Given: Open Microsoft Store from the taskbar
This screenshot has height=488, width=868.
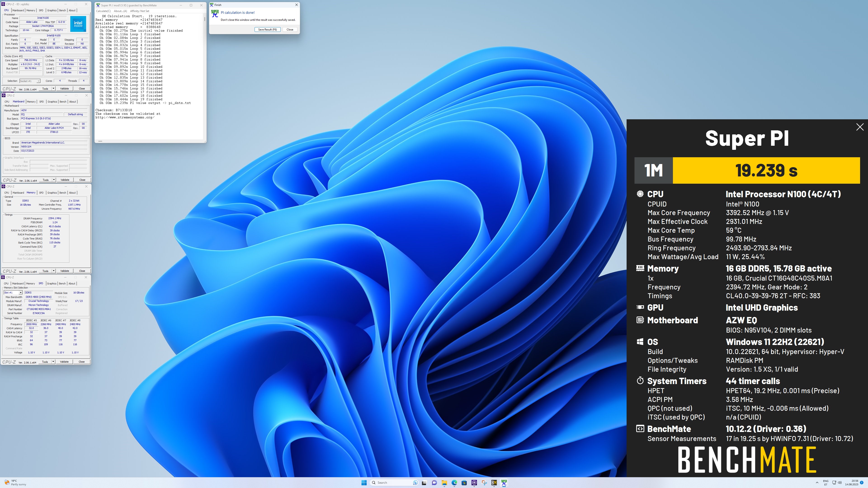Looking at the screenshot, I should click(464, 483).
